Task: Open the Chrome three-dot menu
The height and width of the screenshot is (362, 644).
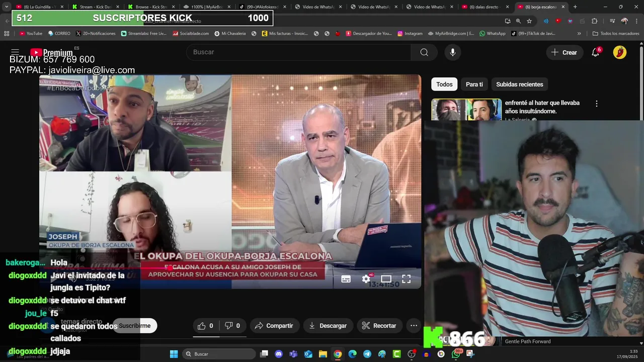Action: (636, 21)
